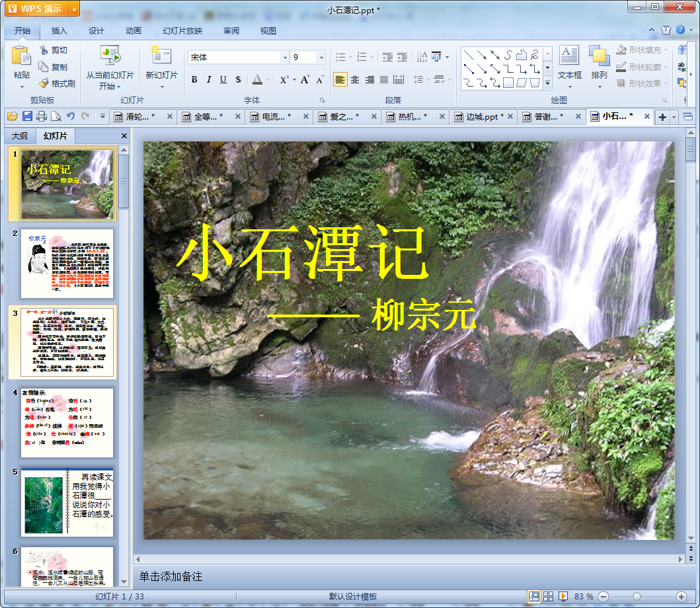Click the Print icon in quick toolbar
This screenshot has height=608, width=700.
pos(42,116)
